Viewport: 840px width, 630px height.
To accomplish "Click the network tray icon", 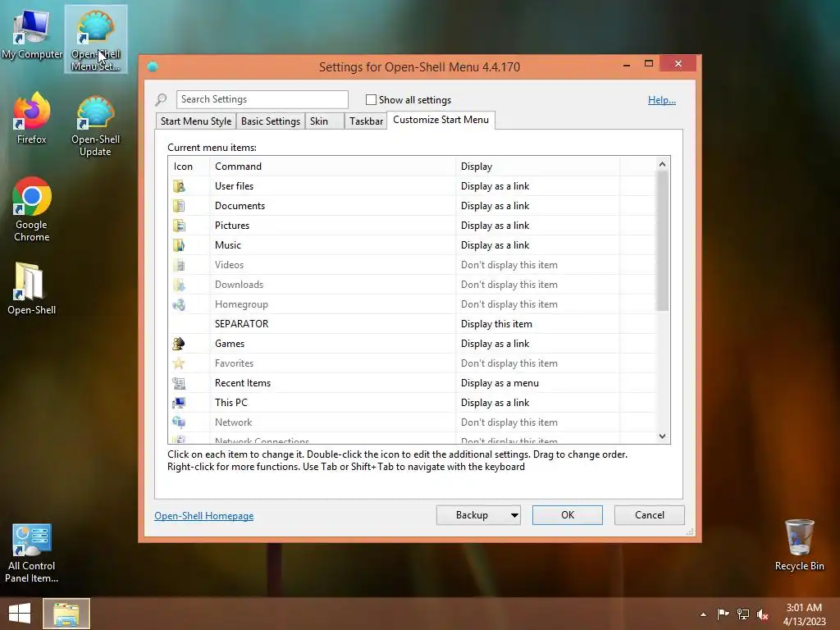I will [743, 614].
